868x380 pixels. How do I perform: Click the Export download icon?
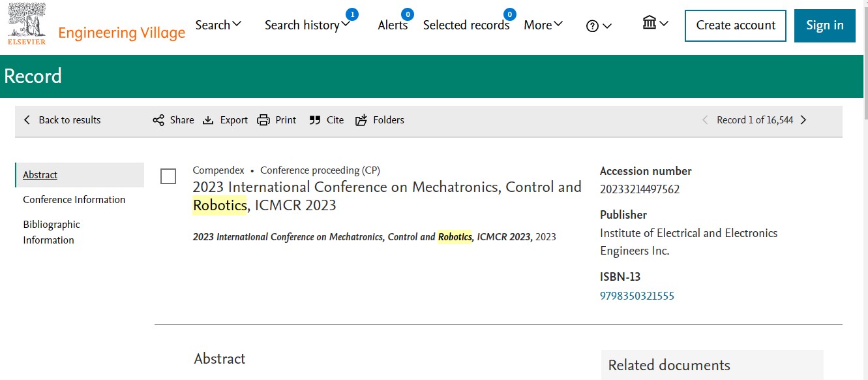tap(208, 120)
